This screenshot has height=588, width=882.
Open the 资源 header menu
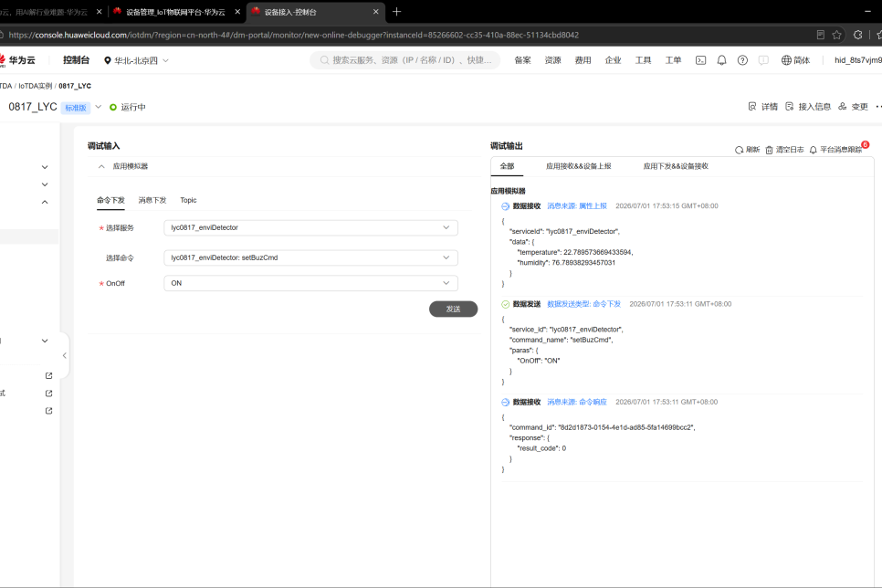tap(553, 60)
